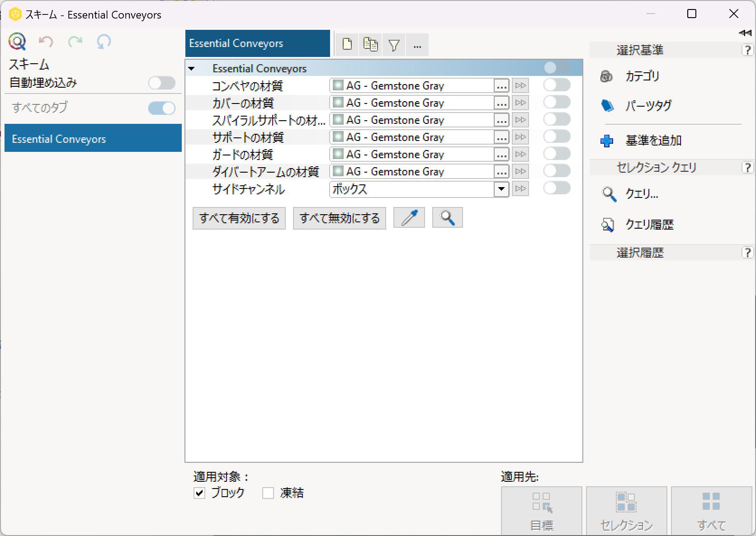Click the copy pages toolbar icon

click(x=371, y=44)
